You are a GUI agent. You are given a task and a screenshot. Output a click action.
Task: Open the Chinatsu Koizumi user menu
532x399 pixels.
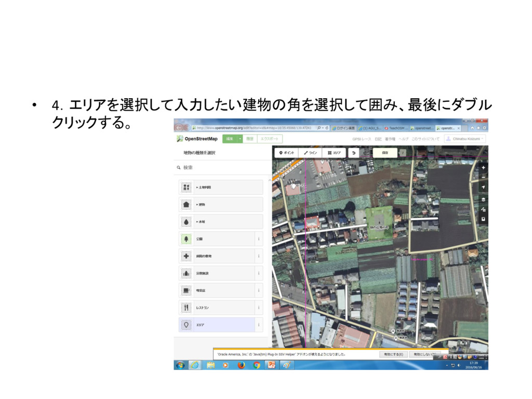(x=465, y=139)
